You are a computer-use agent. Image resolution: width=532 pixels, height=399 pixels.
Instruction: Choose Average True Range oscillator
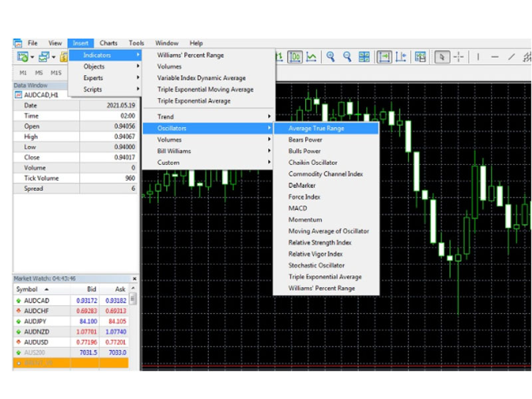pyautogui.click(x=326, y=128)
